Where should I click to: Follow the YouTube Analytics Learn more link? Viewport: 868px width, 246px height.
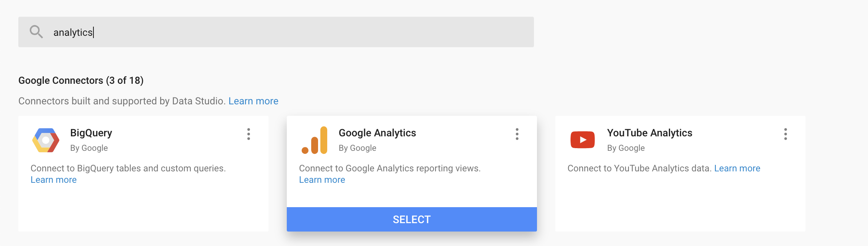[x=737, y=168]
